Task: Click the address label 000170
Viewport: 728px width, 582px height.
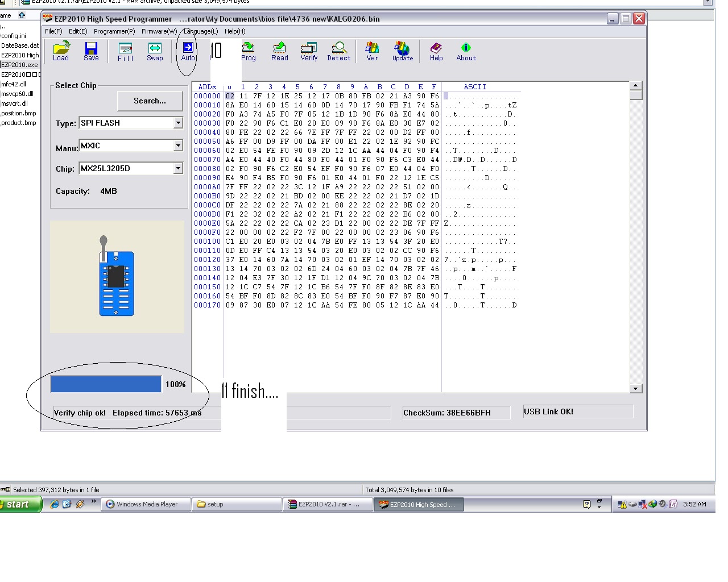Action: (207, 305)
